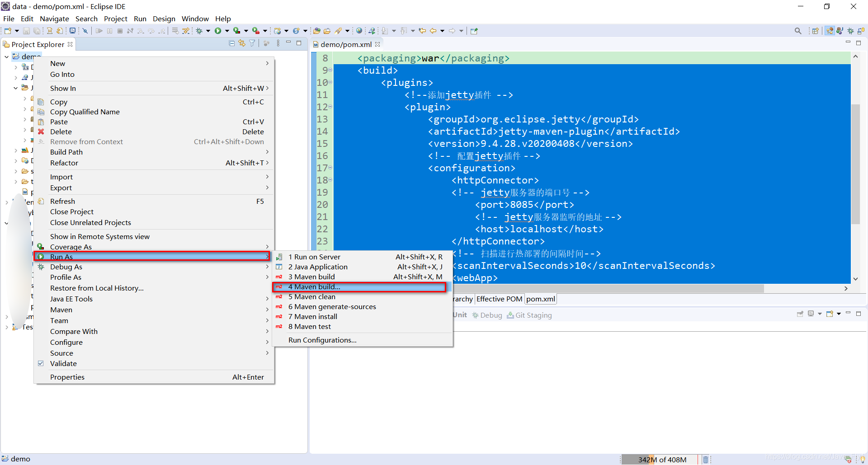Click the editor scroll-down arrow
The height and width of the screenshot is (465, 868).
pos(855,279)
